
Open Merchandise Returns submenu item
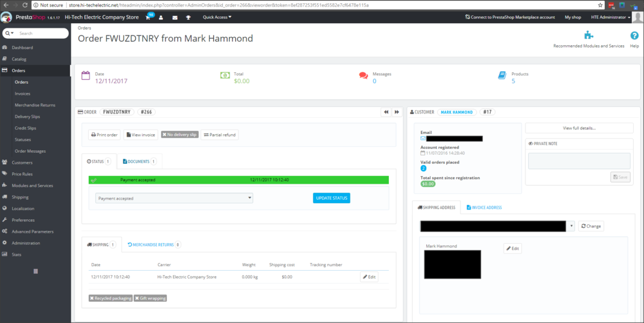tap(35, 105)
